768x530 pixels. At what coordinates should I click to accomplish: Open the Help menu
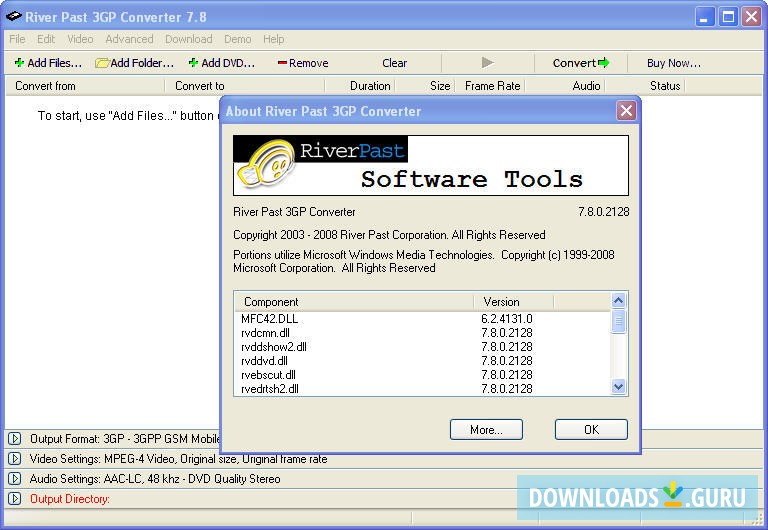273,39
